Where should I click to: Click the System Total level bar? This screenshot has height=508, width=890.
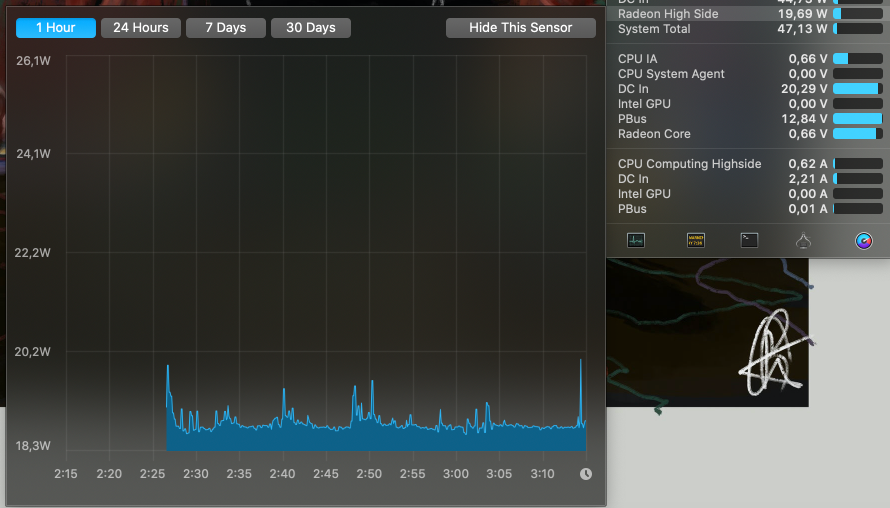pyautogui.click(x=858, y=28)
